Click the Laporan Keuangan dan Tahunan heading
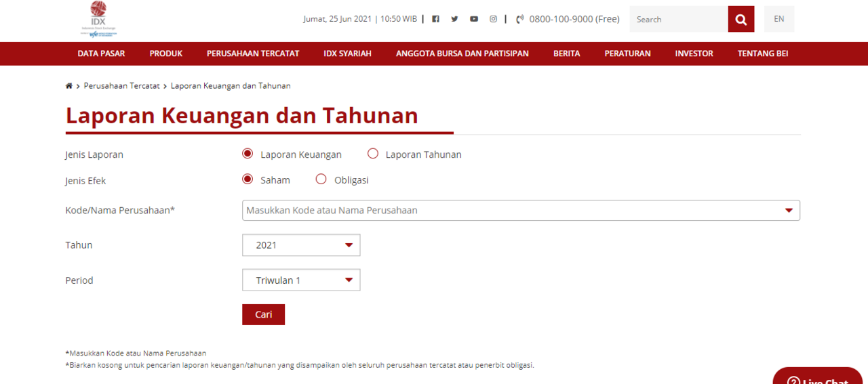This screenshot has height=384, width=868. (x=242, y=116)
